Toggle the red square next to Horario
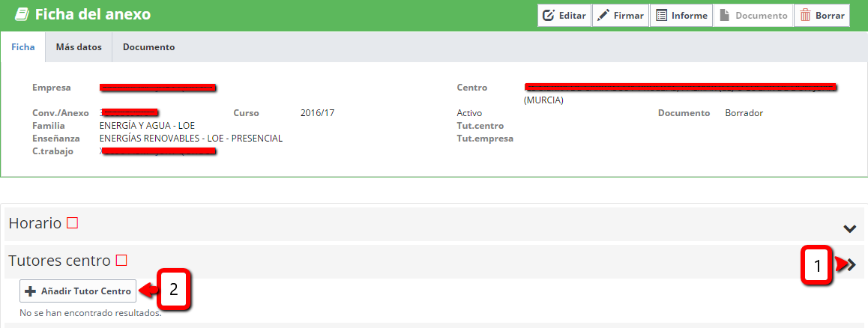 [73, 222]
